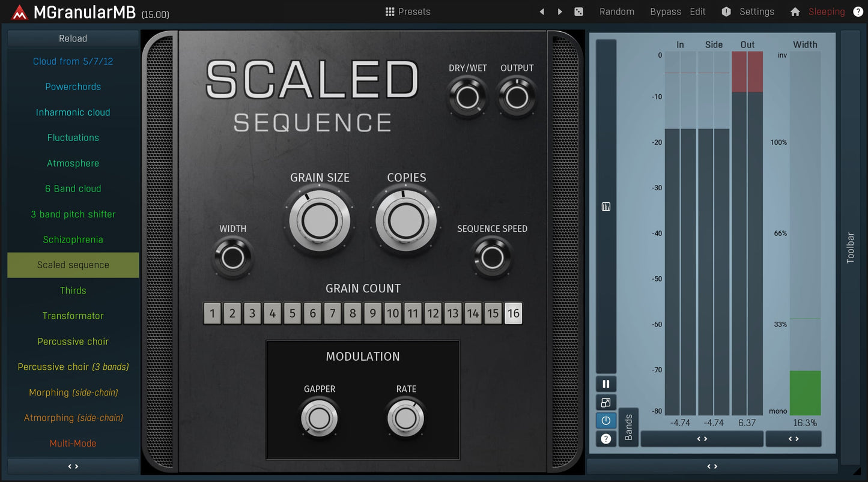Click the home icon in top bar
Image resolution: width=868 pixels, height=482 pixels.
click(795, 11)
